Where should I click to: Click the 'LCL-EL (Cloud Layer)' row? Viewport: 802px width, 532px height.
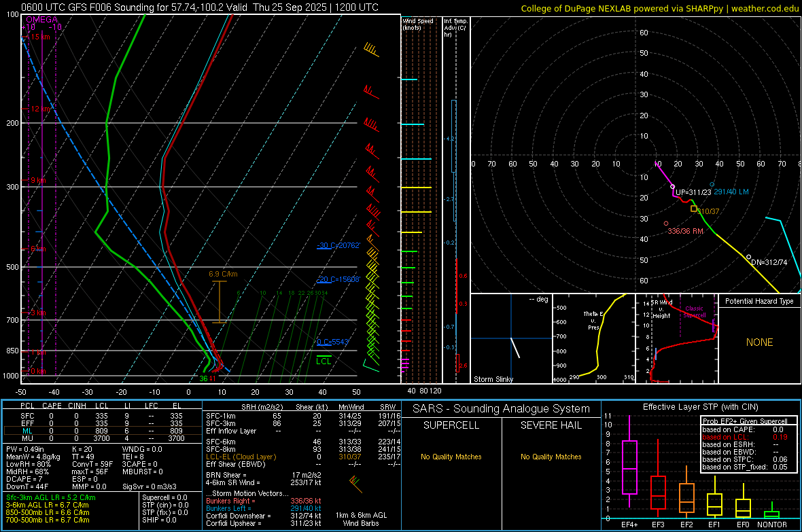(x=303, y=457)
